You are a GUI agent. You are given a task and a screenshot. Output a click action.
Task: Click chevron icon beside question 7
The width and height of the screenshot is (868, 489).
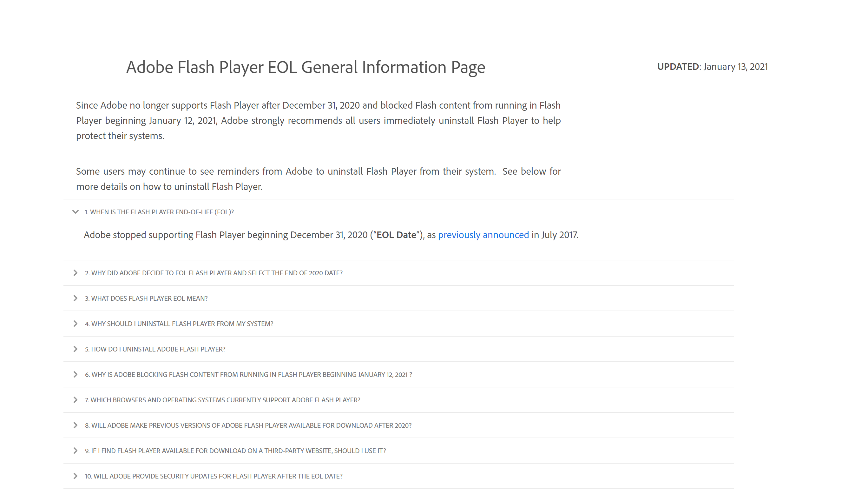pyautogui.click(x=76, y=400)
